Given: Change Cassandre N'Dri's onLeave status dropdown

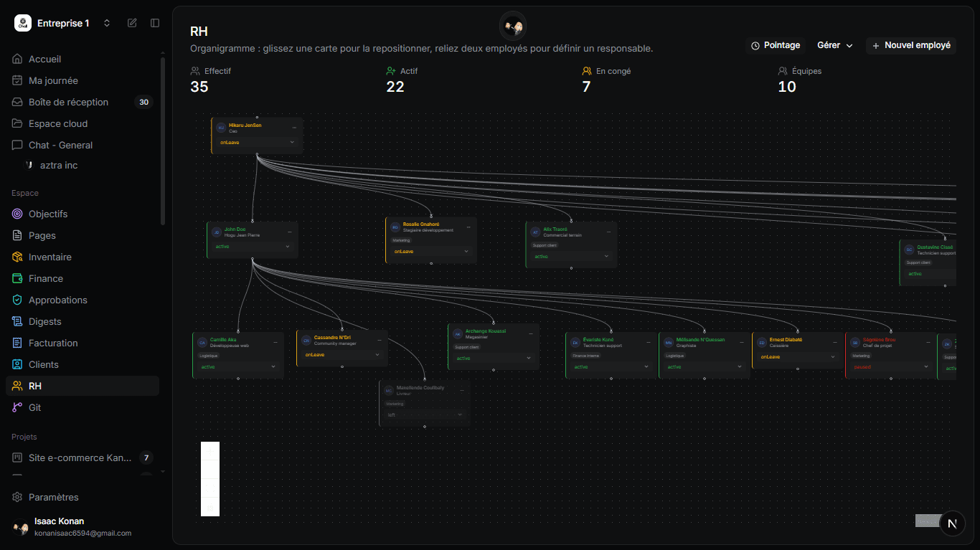Looking at the screenshot, I should coord(342,355).
